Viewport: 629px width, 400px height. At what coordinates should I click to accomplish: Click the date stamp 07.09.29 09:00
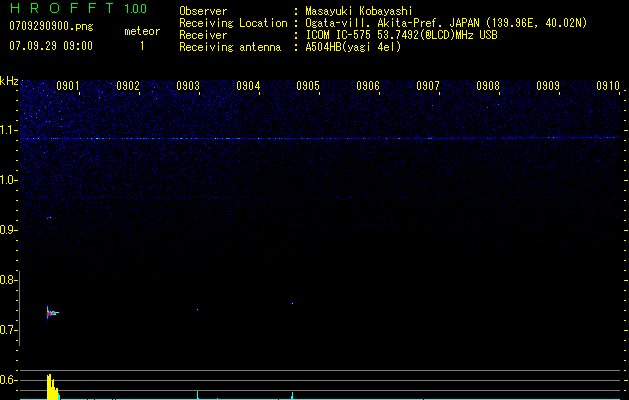pyautogui.click(x=51, y=46)
